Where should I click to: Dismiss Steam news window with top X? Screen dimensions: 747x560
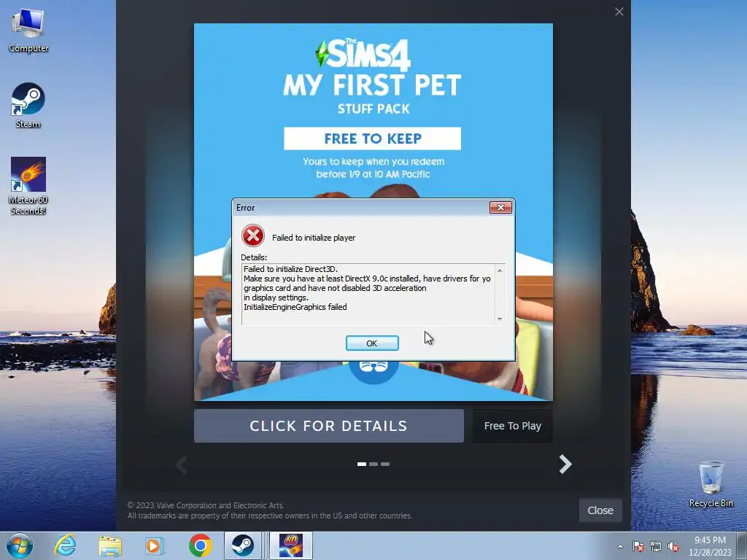[619, 12]
